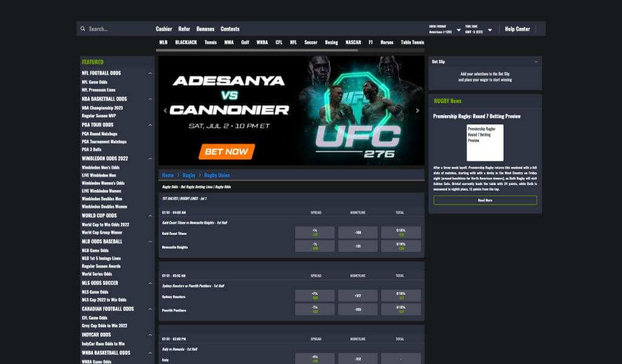Open the Cashier page
The width and height of the screenshot is (622, 364).
164,29
